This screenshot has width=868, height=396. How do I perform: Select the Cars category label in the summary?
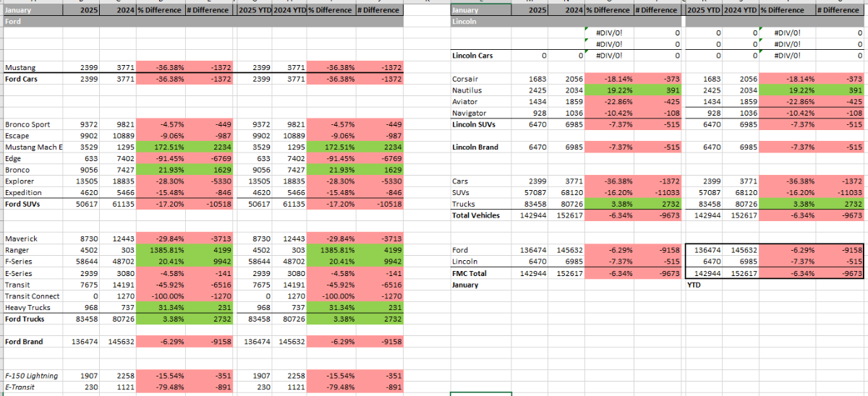[x=460, y=181]
